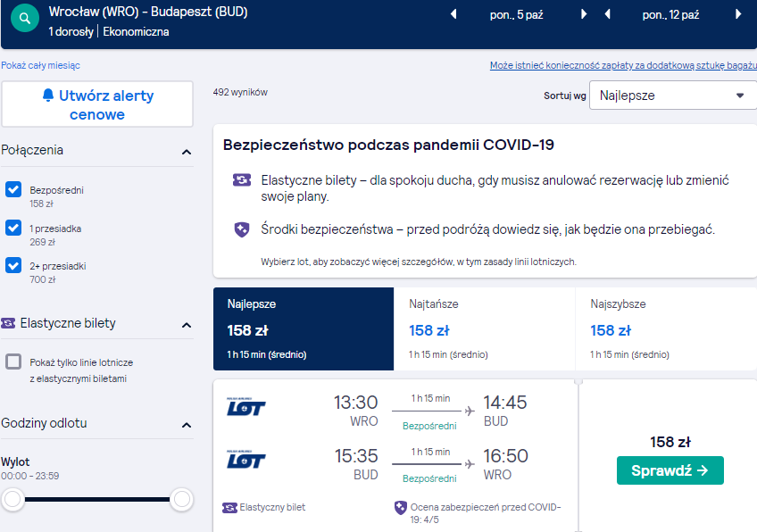Click the departure time slider left handle
The width and height of the screenshot is (757, 532).
coord(12,499)
